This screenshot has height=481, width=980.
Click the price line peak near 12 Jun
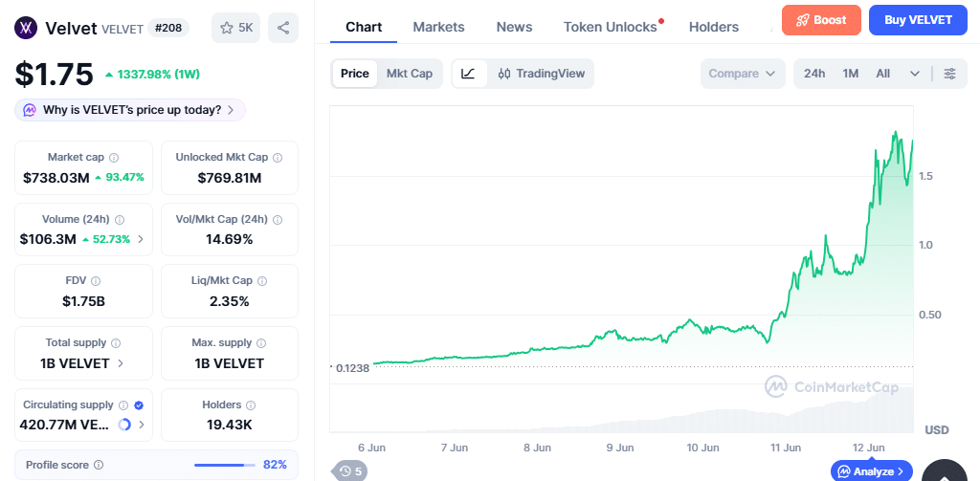pyautogui.click(x=896, y=132)
